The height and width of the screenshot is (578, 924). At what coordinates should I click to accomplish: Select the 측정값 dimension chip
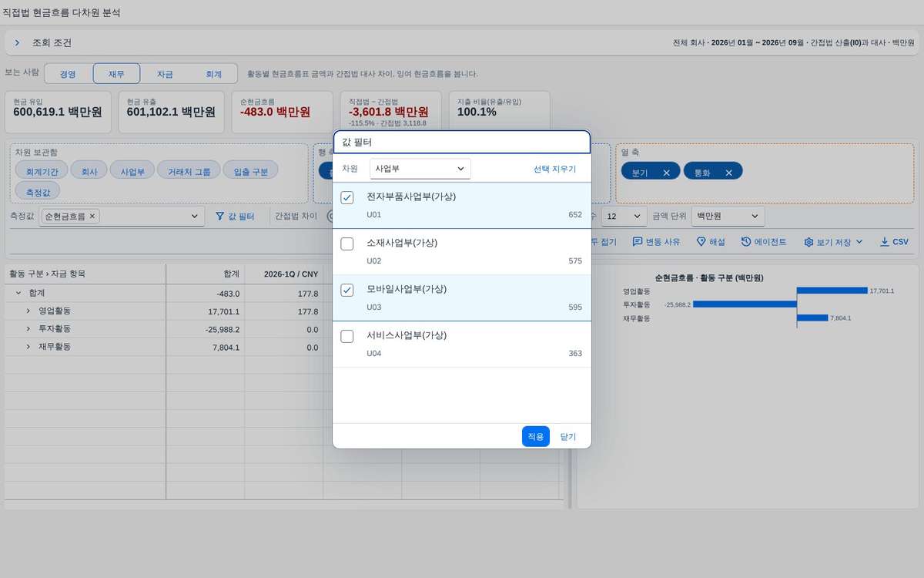[x=37, y=191]
